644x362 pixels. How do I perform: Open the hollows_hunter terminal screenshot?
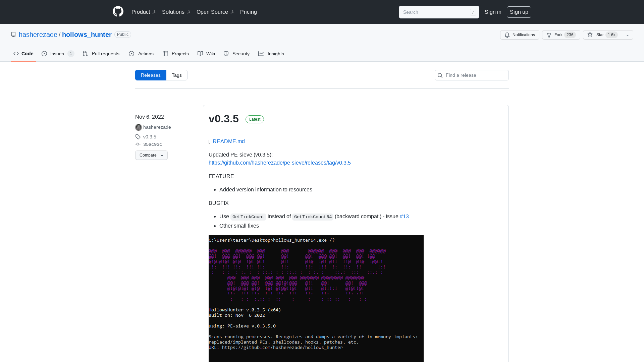[x=316, y=299]
